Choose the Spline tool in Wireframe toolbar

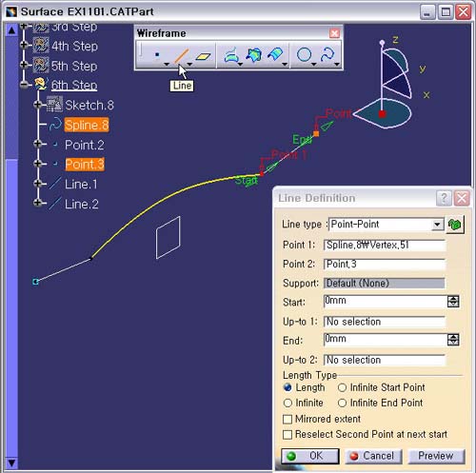(x=327, y=54)
